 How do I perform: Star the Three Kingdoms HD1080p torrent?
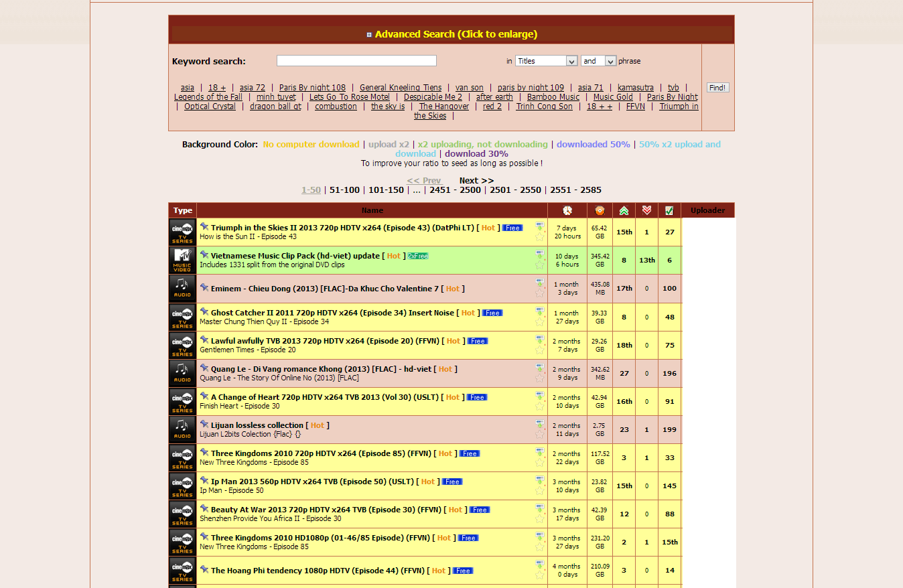[540, 546]
